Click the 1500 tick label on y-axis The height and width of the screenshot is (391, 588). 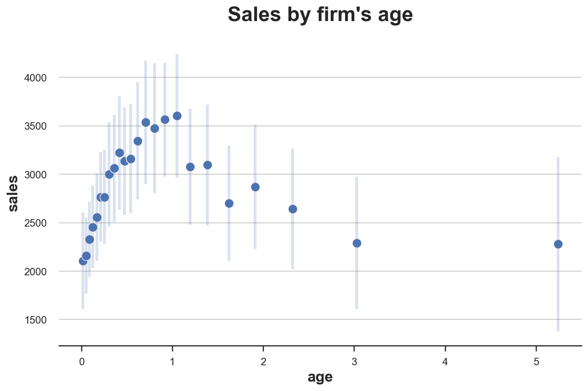pos(35,320)
